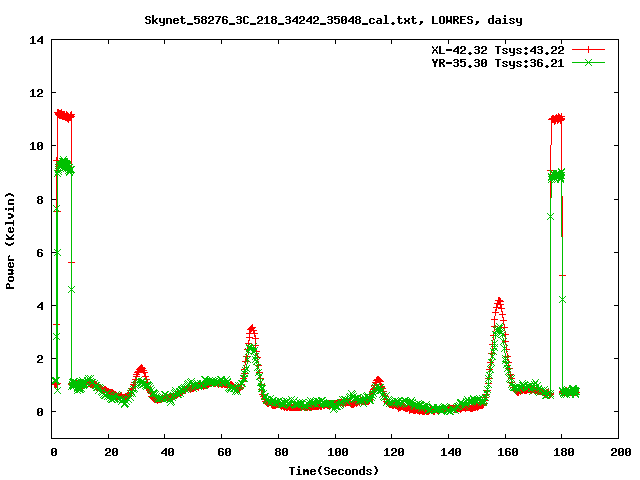Viewport: 640px width, 480px height.
Task: Click y-axis tick label 6
Action: pyautogui.click(x=40, y=253)
